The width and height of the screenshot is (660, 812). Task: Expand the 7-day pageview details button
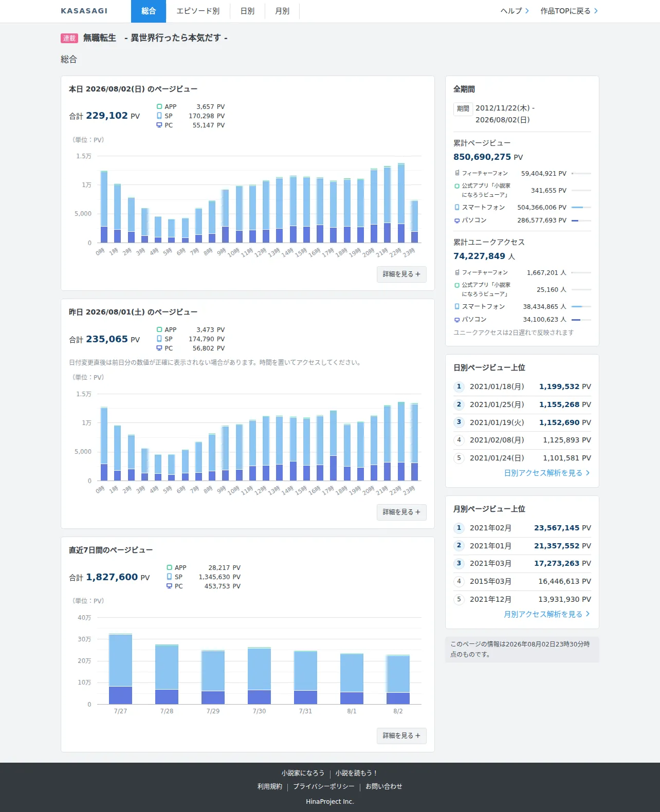(x=401, y=736)
